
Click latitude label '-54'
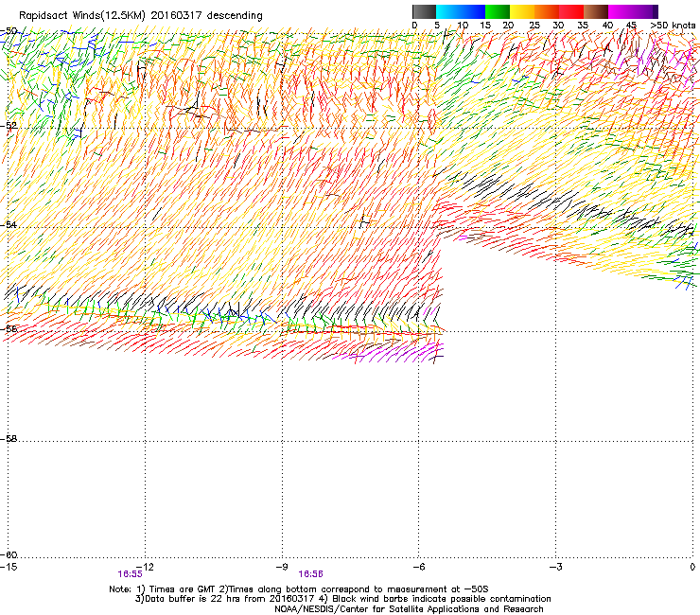[x=9, y=225]
